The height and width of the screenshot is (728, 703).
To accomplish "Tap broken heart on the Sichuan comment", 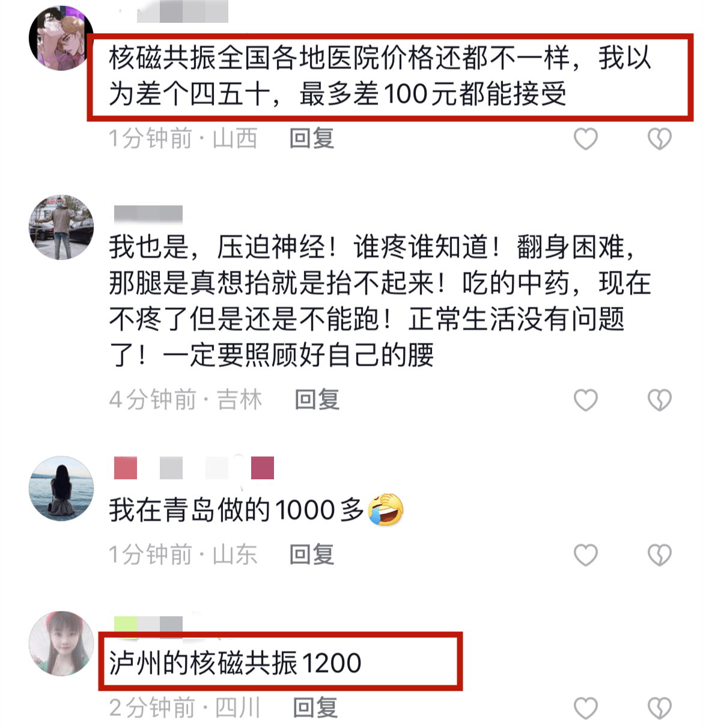I will (x=659, y=708).
